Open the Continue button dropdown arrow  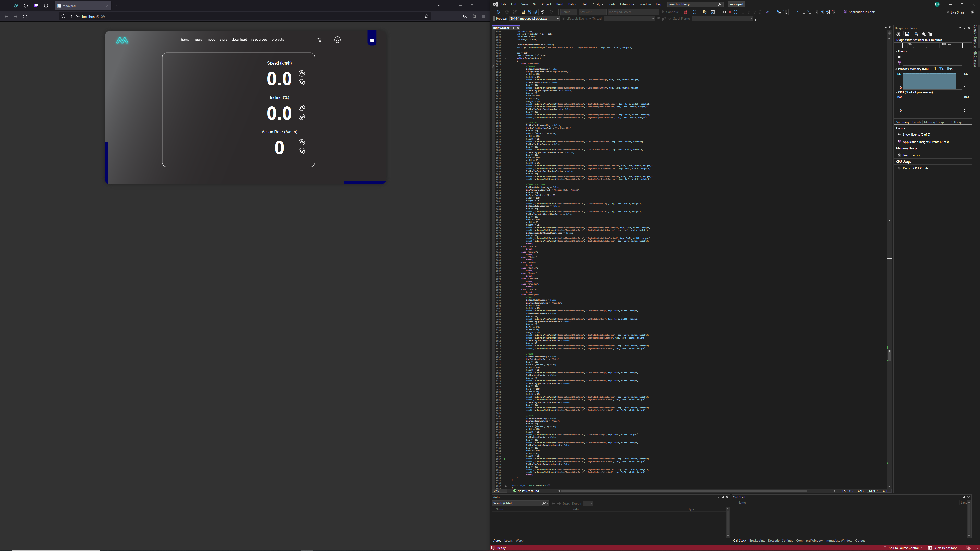(x=681, y=12)
